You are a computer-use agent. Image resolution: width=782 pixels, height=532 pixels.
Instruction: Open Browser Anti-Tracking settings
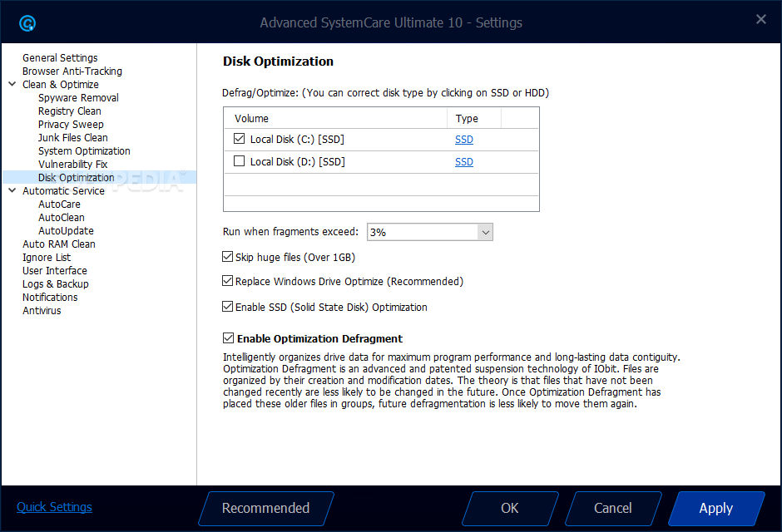(72, 71)
